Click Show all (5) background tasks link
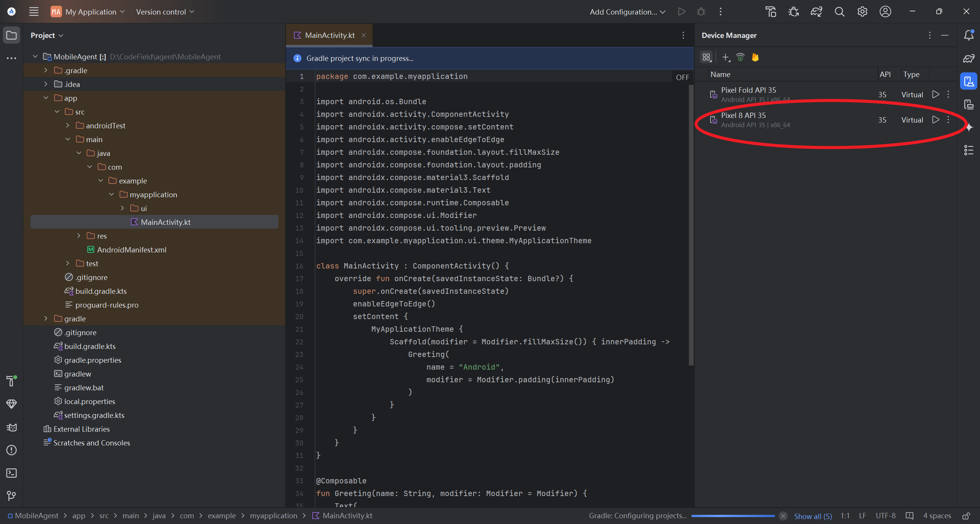Screen dimensions: 980x524 813,516
